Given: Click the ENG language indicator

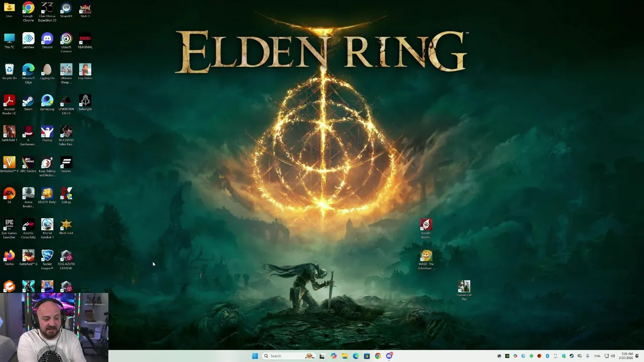Looking at the screenshot, I should tap(597, 356).
